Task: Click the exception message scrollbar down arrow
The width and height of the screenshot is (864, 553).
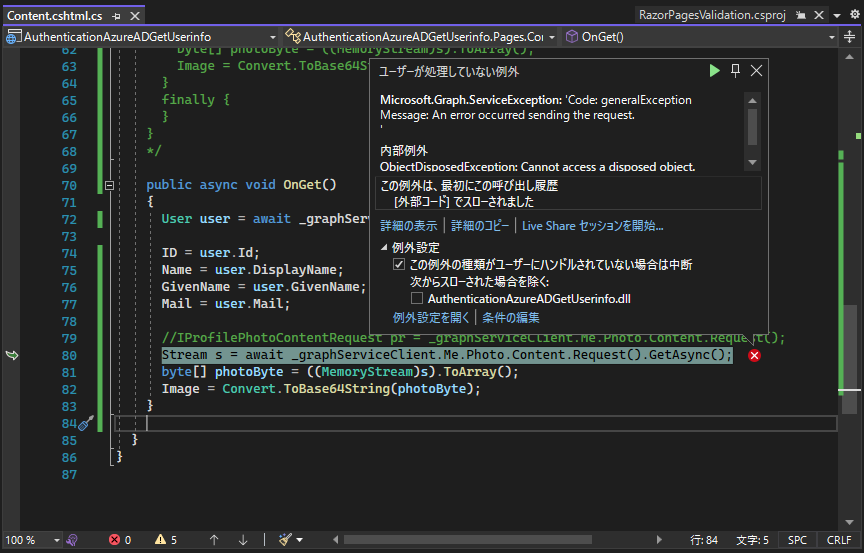Action: (753, 163)
